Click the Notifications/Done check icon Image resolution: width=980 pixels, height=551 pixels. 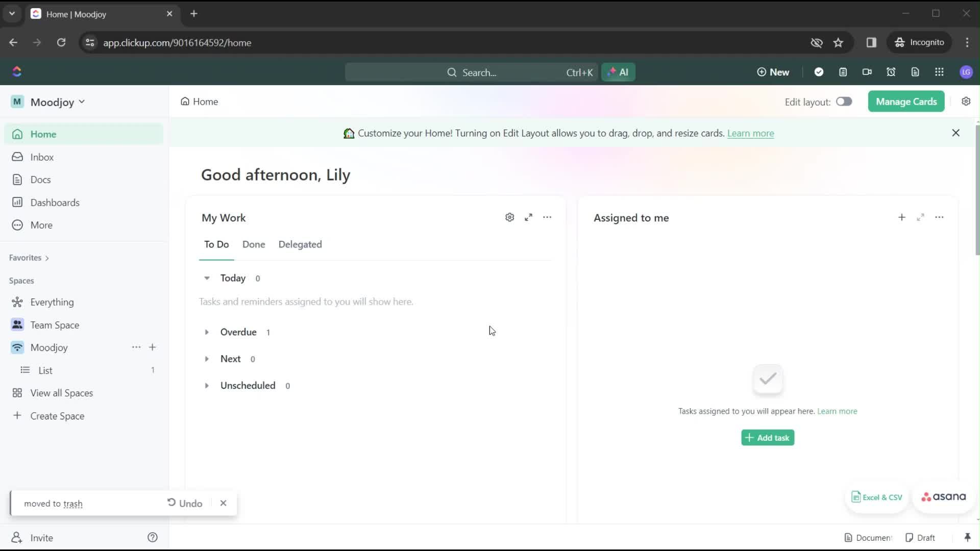point(819,72)
